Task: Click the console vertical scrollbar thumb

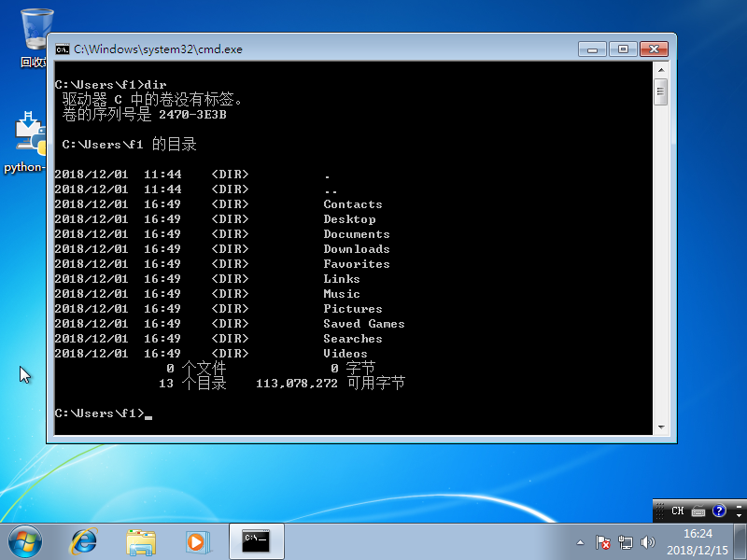Action: (661, 91)
